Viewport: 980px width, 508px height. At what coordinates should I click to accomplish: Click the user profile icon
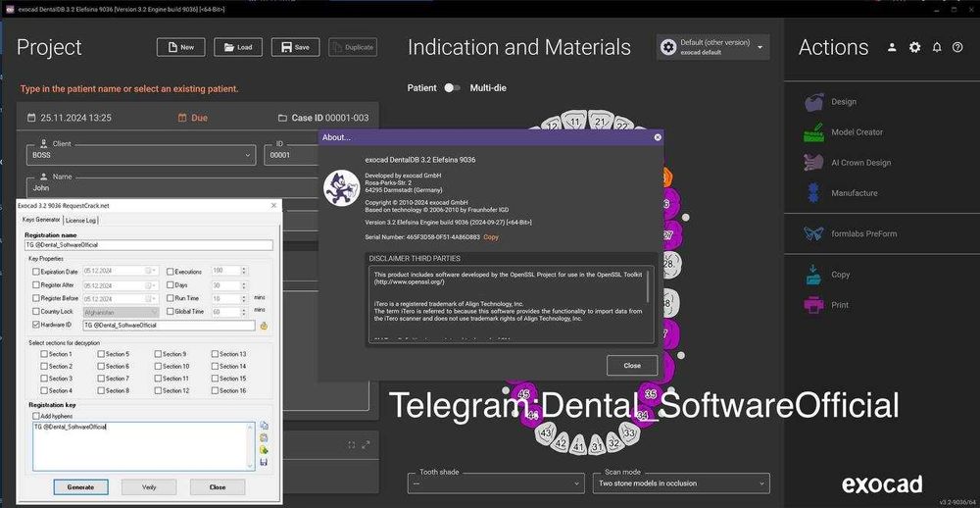click(x=892, y=47)
